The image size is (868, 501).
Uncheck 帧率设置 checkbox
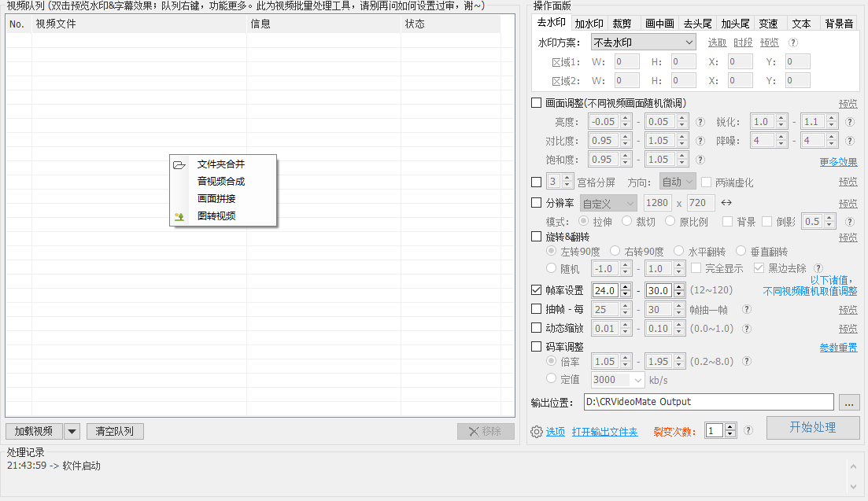[537, 289]
